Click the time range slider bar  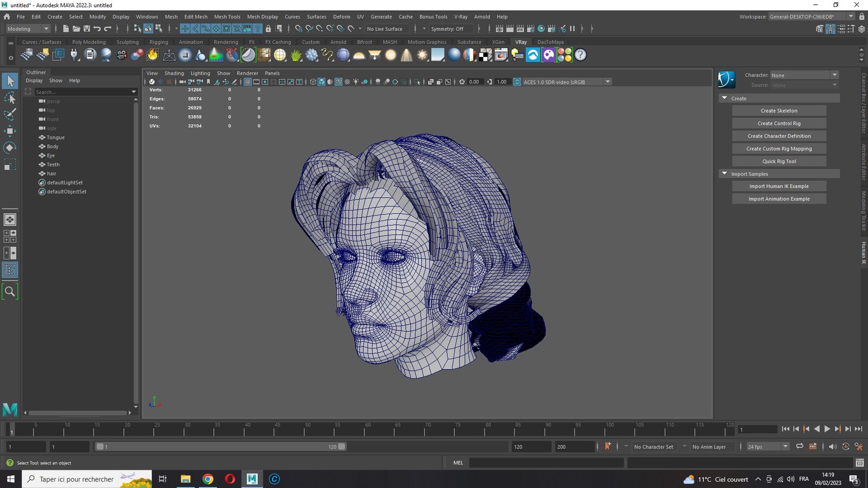[220, 447]
